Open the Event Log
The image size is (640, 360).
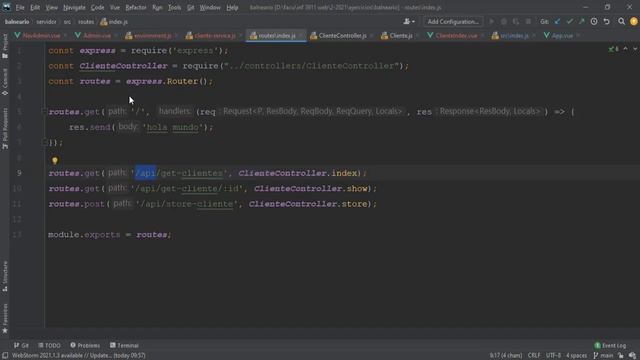610,345
